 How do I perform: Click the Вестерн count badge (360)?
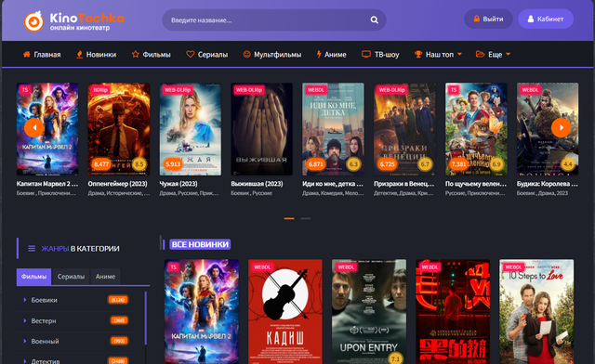[x=119, y=320]
